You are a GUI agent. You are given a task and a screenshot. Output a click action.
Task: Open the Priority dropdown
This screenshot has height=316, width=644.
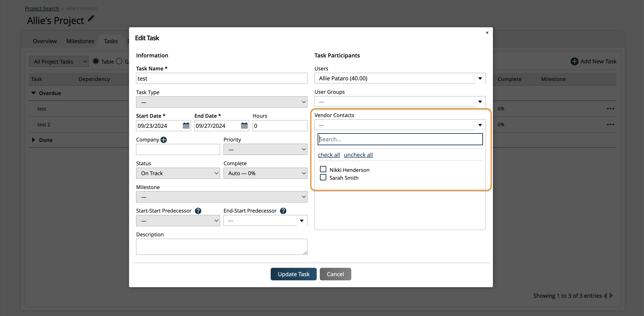[265, 149]
